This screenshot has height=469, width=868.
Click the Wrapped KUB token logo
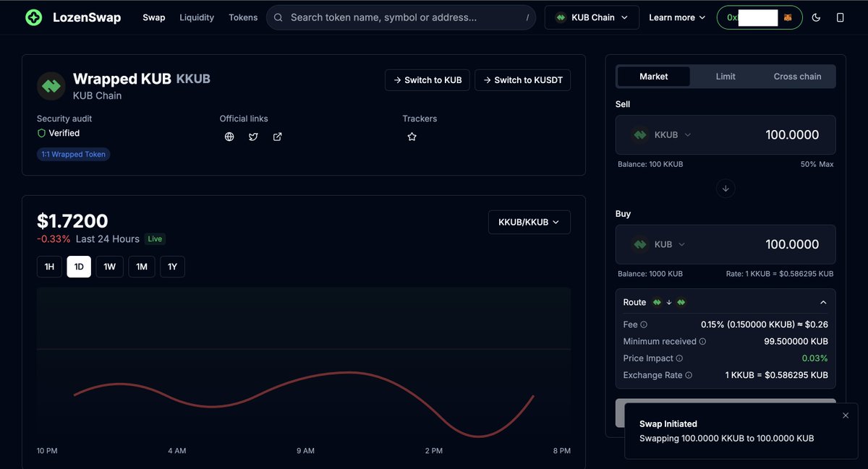pyautogui.click(x=51, y=86)
